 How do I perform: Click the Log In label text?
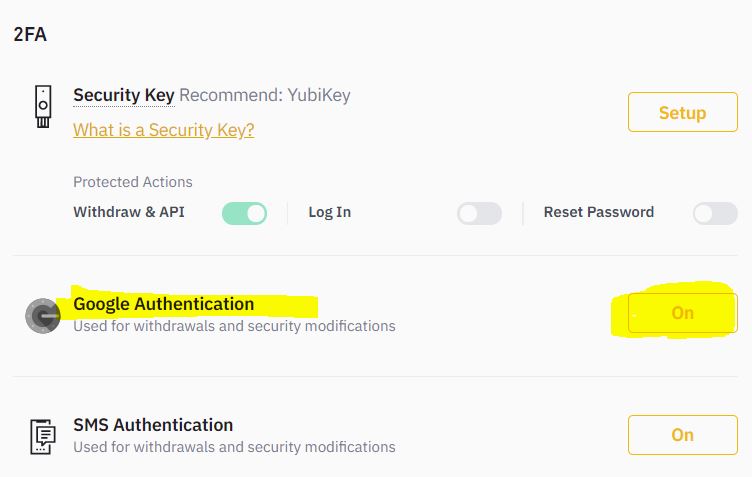(329, 212)
